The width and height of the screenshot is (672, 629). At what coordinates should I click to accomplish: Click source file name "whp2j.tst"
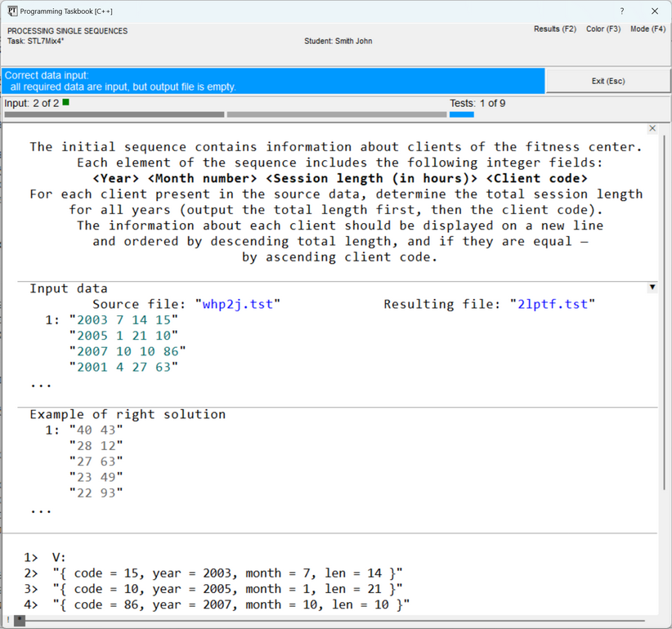tap(237, 304)
